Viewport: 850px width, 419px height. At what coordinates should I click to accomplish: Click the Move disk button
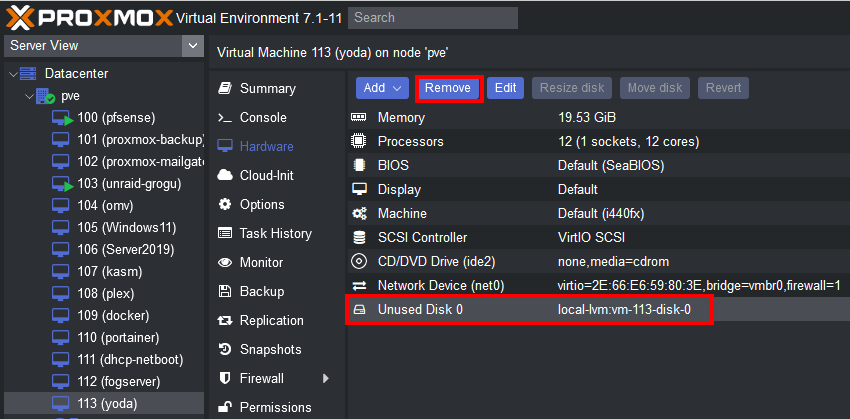655,88
